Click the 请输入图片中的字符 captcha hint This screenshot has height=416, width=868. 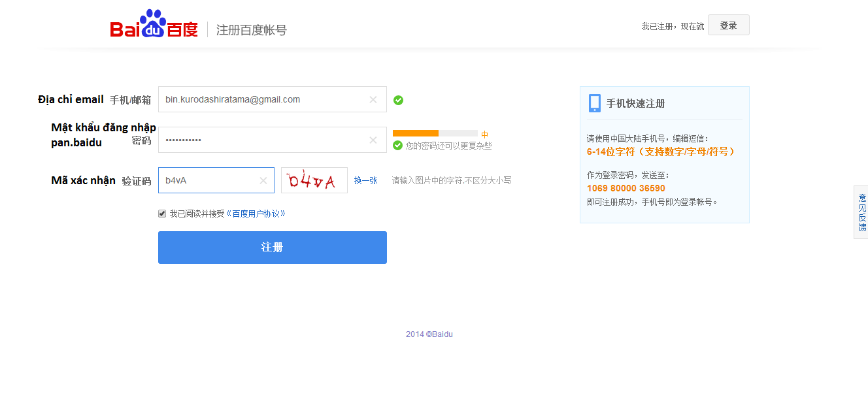(x=452, y=180)
